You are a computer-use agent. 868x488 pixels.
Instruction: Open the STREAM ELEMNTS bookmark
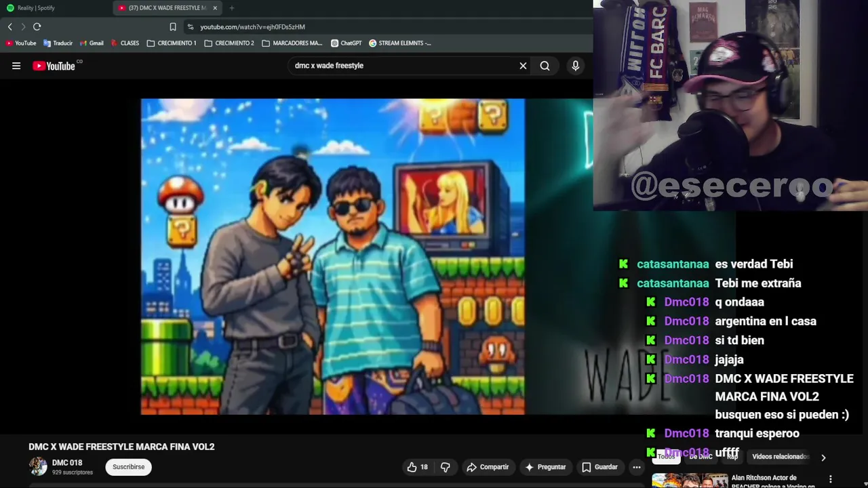[400, 43]
